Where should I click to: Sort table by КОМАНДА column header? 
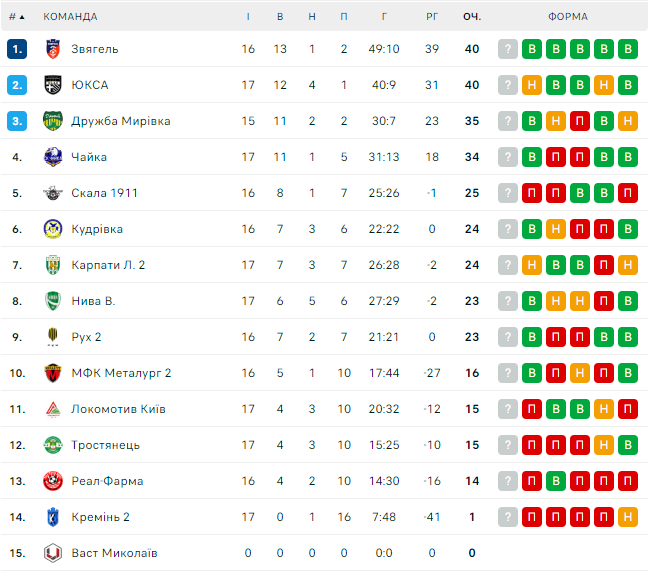[70, 17]
